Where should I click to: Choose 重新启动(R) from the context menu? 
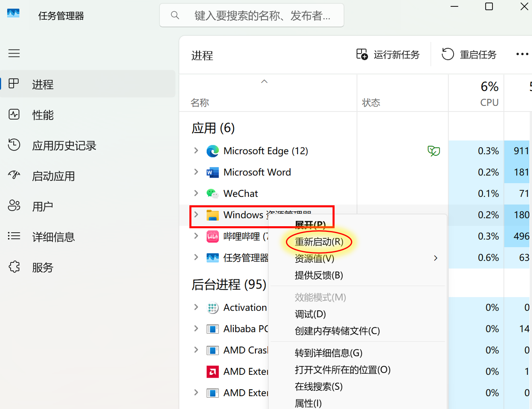pyautogui.click(x=319, y=242)
